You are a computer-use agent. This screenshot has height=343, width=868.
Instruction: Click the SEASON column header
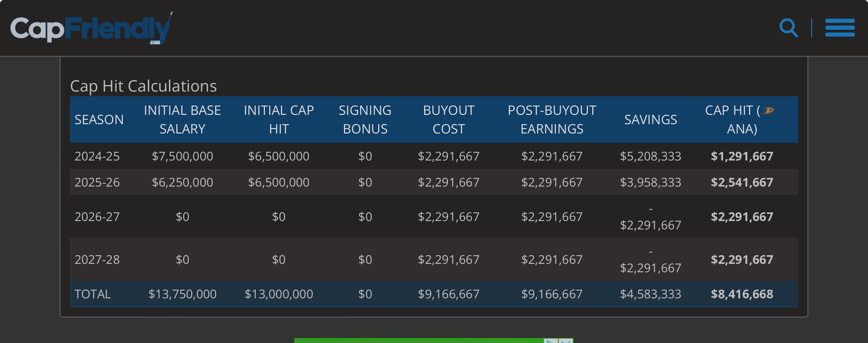coord(99,120)
